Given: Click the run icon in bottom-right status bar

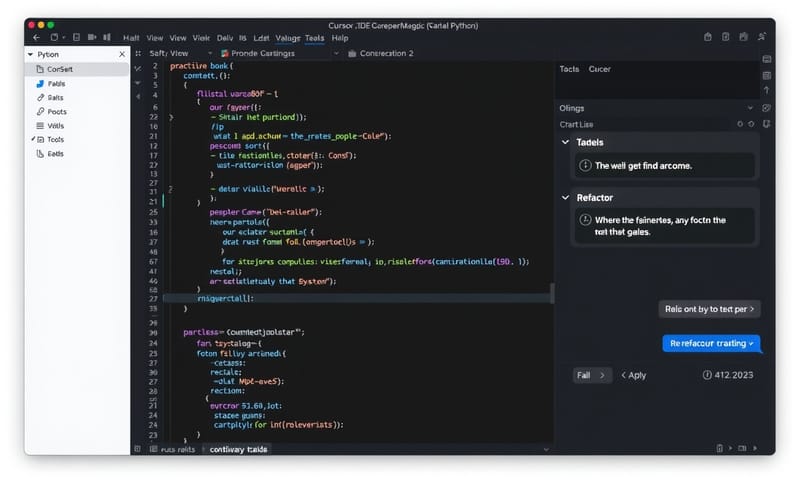Looking at the screenshot, I should [755, 448].
